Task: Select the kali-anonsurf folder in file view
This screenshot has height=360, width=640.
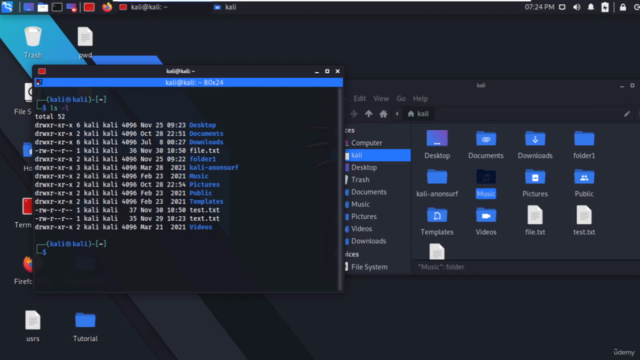Action: tap(437, 183)
